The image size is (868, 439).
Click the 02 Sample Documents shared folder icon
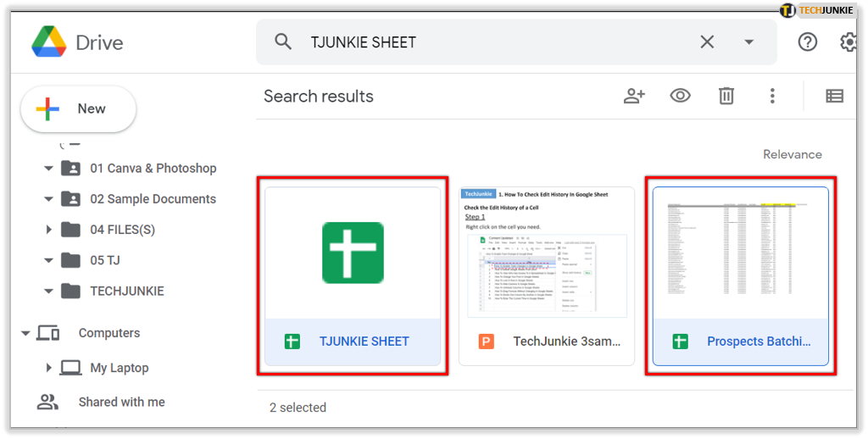(71, 199)
